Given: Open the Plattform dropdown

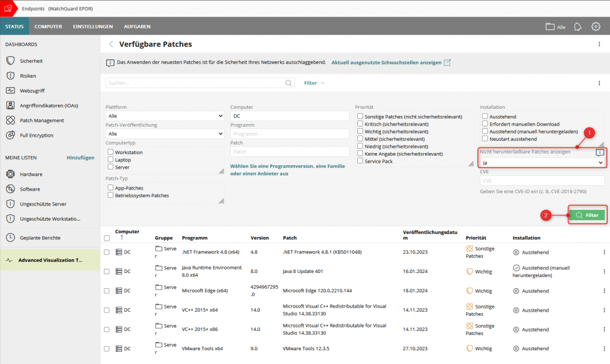Looking at the screenshot, I should click(x=164, y=116).
